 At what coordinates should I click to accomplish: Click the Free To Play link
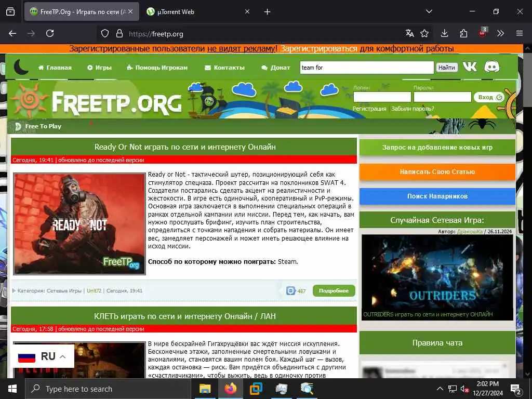pyautogui.click(x=43, y=126)
